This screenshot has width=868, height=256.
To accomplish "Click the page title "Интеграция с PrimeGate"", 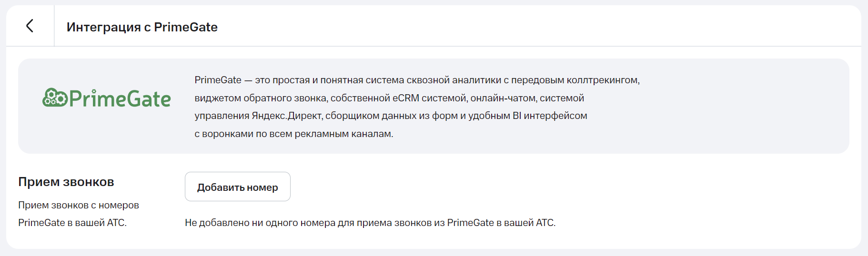I will [142, 27].
